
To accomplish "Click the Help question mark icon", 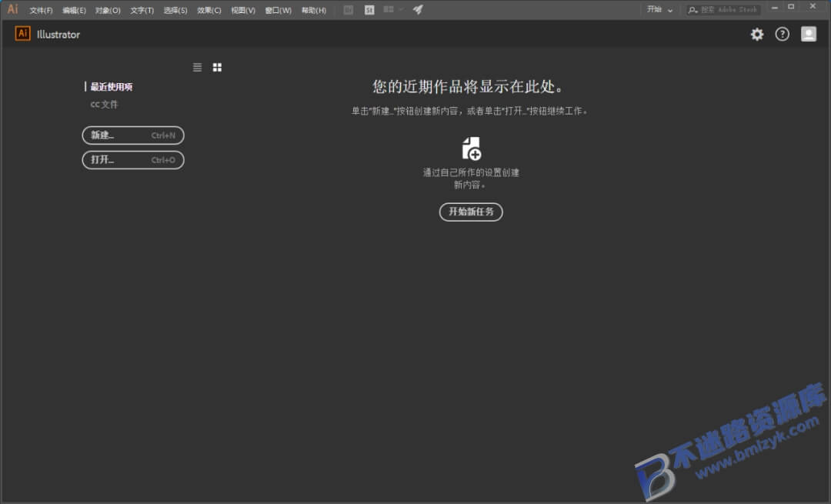I will coord(783,34).
